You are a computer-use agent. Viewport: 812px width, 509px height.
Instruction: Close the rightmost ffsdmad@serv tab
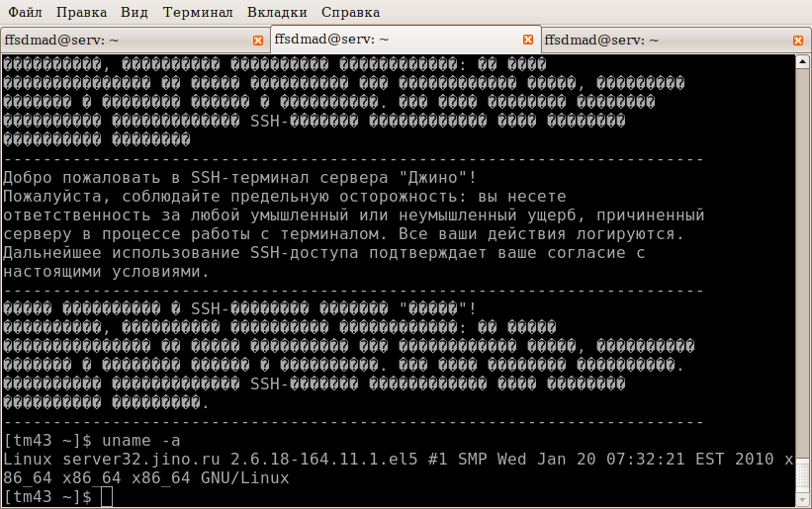coord(798,41)
